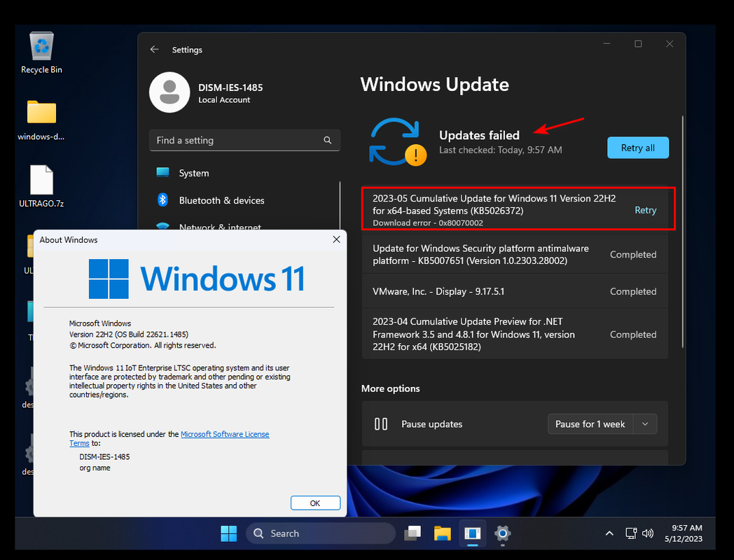Click the Retry all button

[637, 148]
